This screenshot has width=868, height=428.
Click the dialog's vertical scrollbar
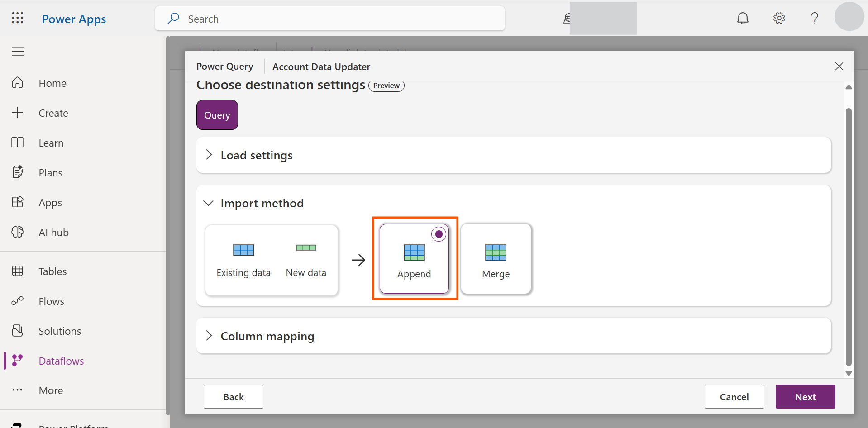click(849, 235)
